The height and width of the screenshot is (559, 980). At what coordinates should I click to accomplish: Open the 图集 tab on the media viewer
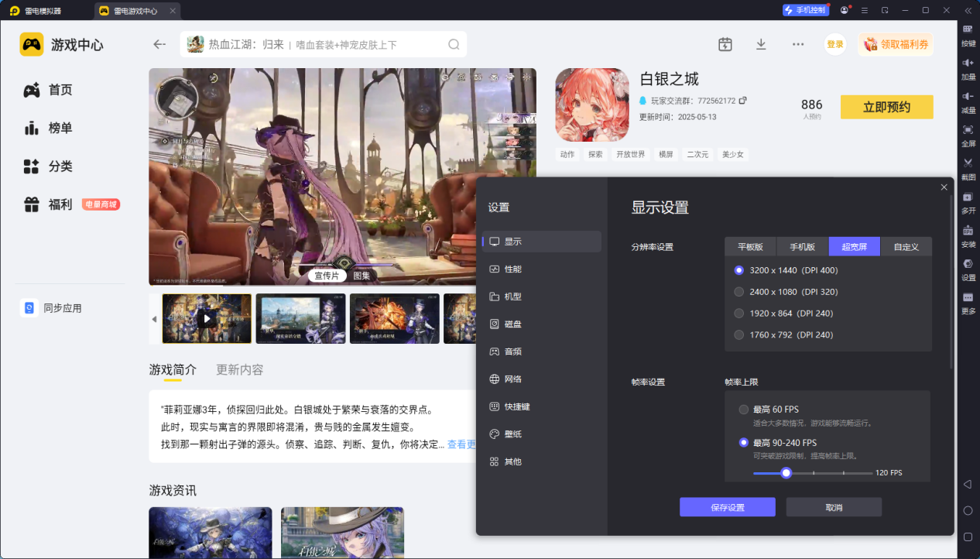tap(361, 274)
